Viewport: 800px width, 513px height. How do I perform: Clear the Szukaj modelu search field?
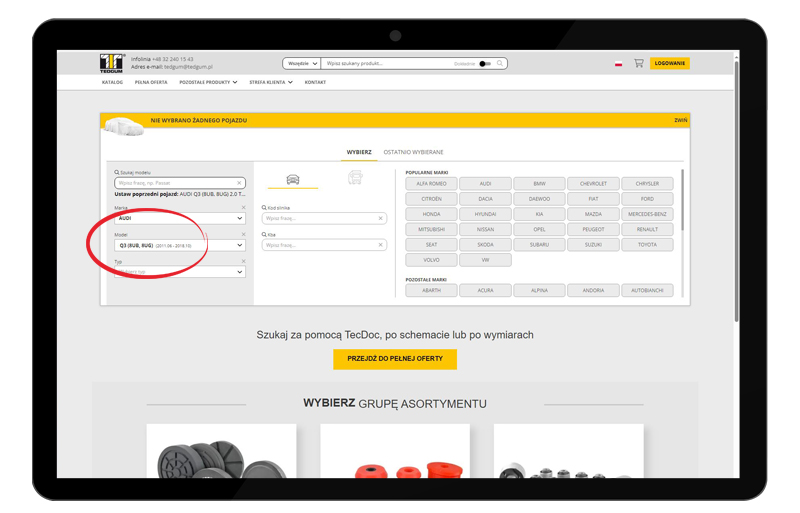pyautogui.click(x=239, y=183)
